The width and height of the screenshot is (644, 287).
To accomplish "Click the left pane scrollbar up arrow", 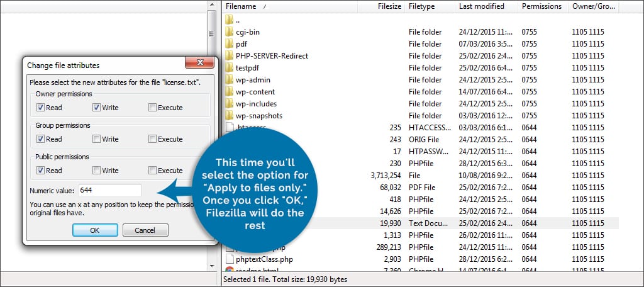I will [x=211, y=4].
